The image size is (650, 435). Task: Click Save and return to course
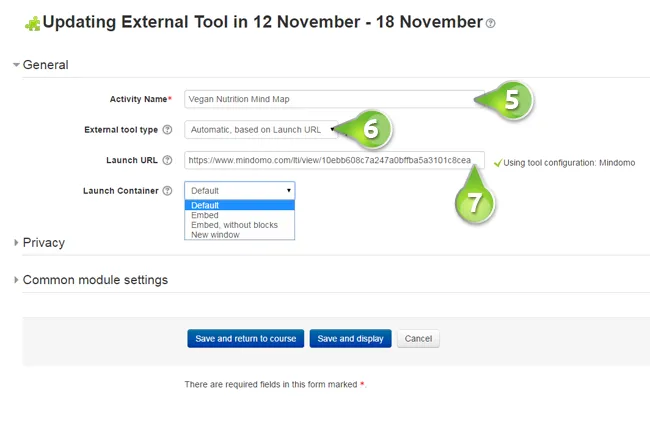[x=245, y=339]
